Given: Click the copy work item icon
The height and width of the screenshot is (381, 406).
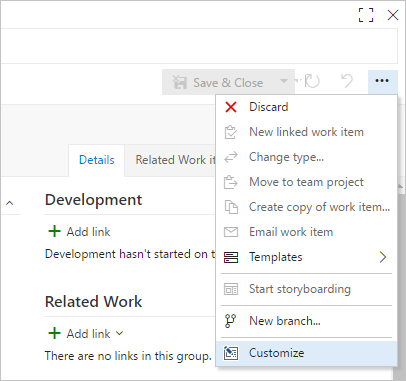Looking at the screenshot, I should (x=231, y=207).
